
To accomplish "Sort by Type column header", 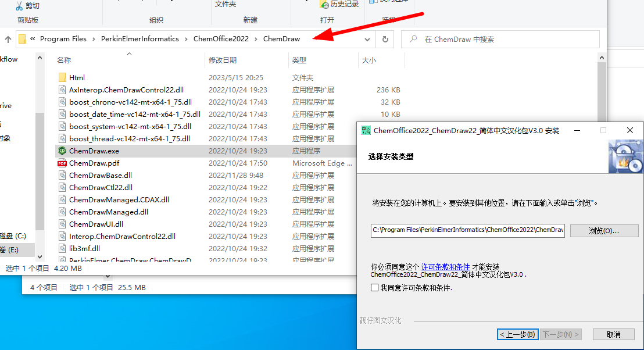I will click(299, 60).
